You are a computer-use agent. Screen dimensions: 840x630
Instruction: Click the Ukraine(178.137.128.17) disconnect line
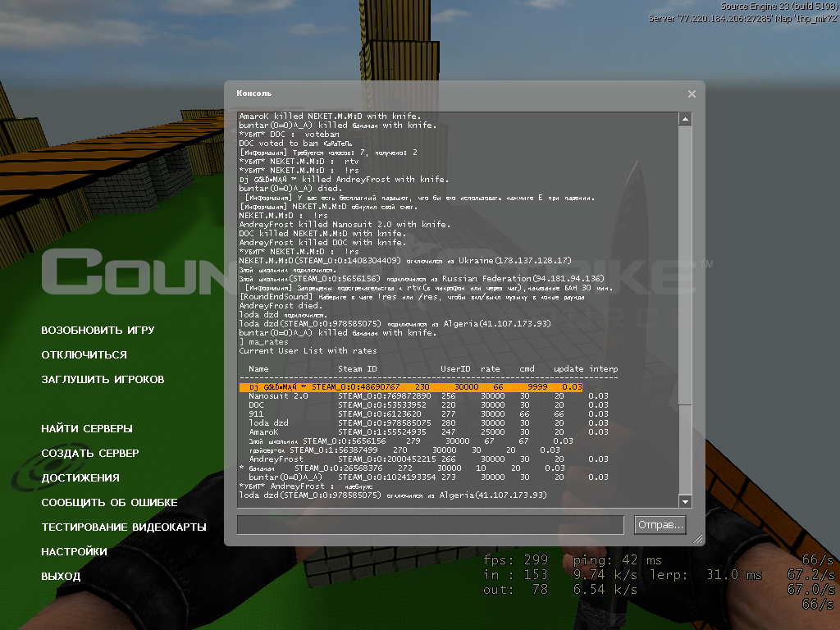(405, 261)
